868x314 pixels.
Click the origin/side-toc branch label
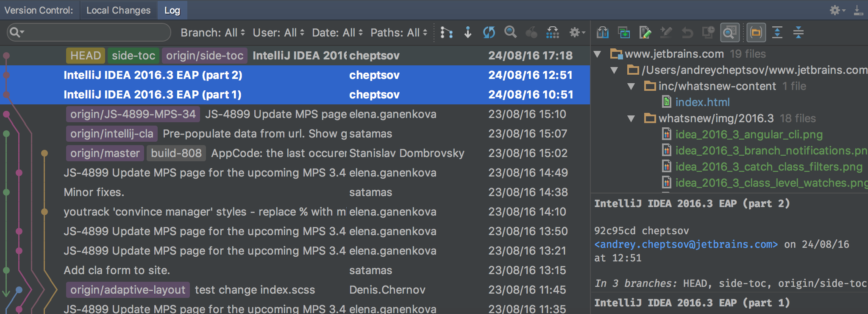click(x=205, y=56)
